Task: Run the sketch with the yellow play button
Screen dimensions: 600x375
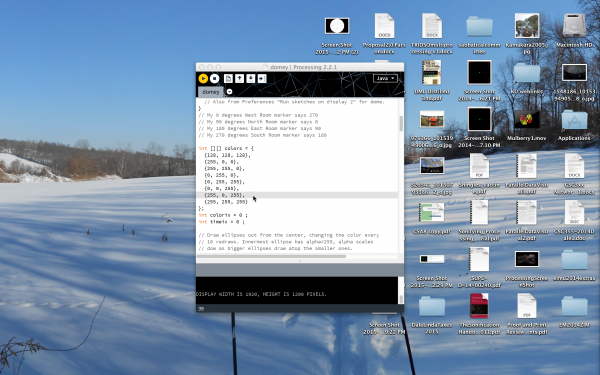Action: [x=203, y=78]
